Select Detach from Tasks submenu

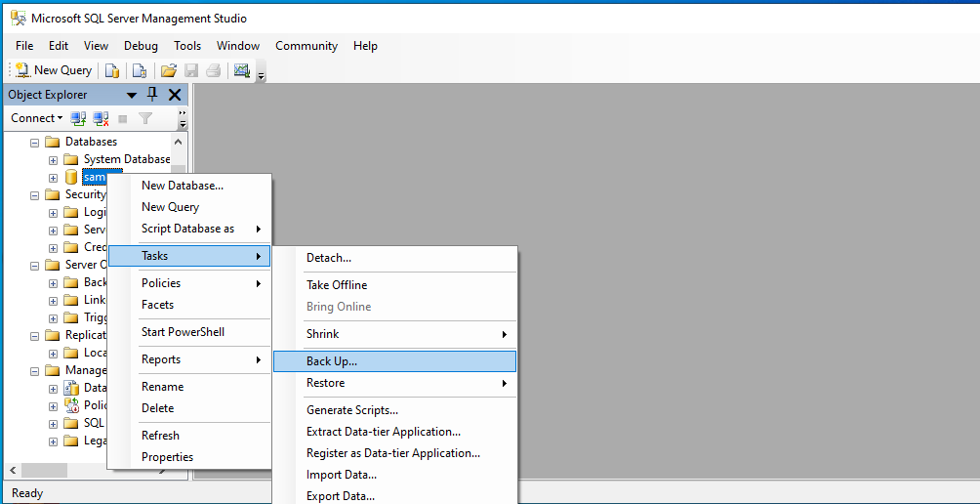(x=395, y=258)
